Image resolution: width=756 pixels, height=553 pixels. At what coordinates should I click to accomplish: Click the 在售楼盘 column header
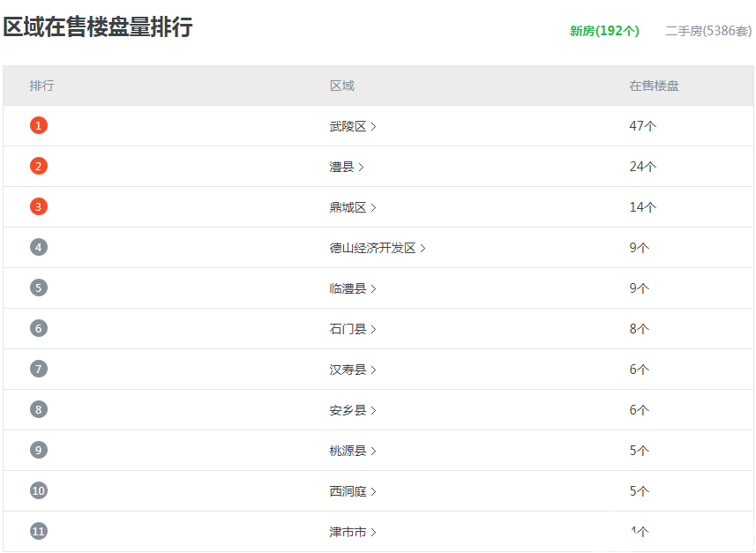[654, 86]
